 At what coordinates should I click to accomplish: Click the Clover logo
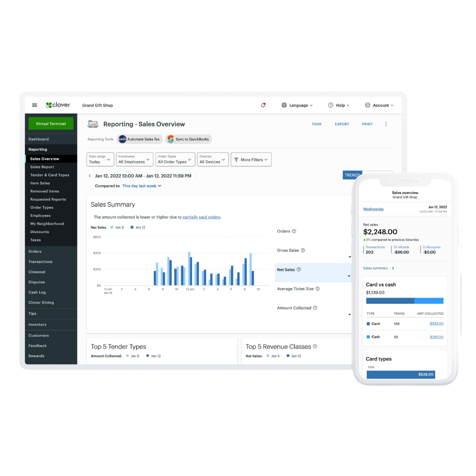(x=58, y=105)
